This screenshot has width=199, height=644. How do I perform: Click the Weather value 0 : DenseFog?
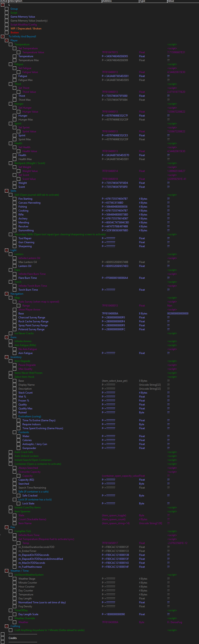click(x=175, y=622)
